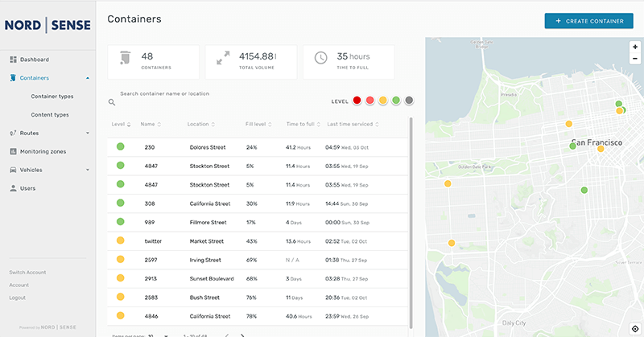644x337 pixels.
Task: Click yellow level dot for Bush Street row
Action: coord(120,297)
